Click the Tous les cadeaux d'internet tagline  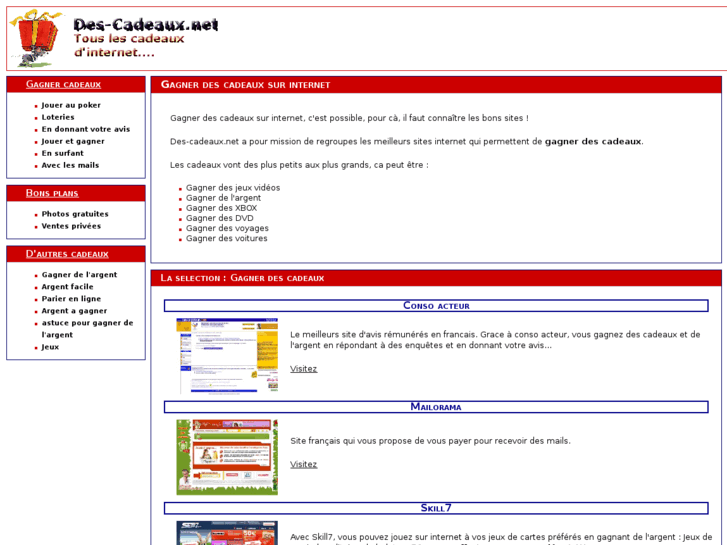129,45
